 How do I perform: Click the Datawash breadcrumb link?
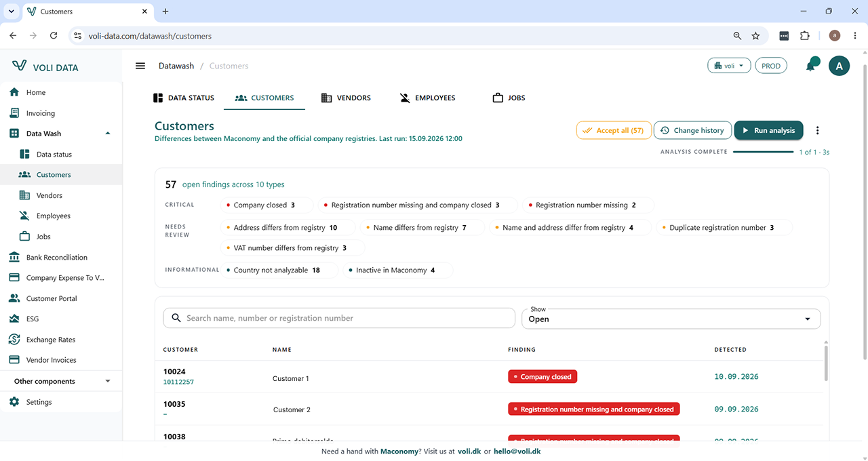(176, 66)
